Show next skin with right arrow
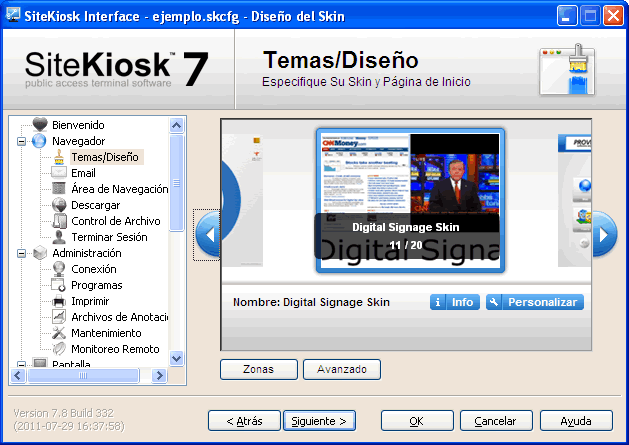The width and height of the screenshot is (629, 445). pyautogui.click(x=603, y=236)
